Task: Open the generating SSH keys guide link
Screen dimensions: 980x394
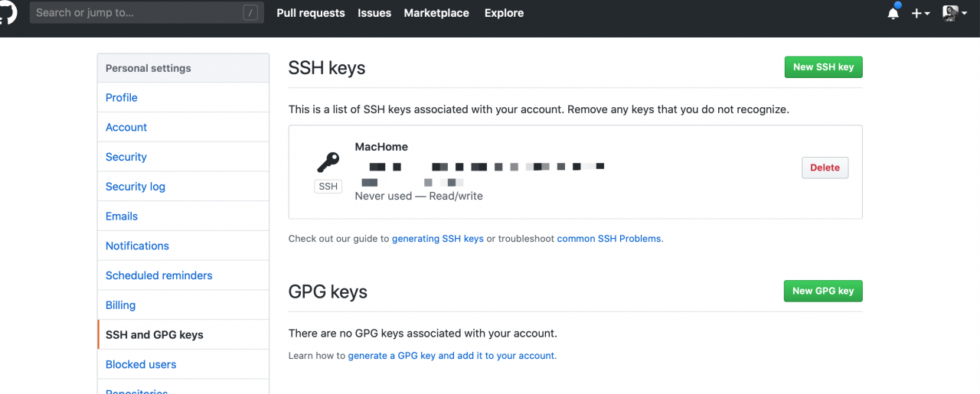Action: tap(437, 239)
